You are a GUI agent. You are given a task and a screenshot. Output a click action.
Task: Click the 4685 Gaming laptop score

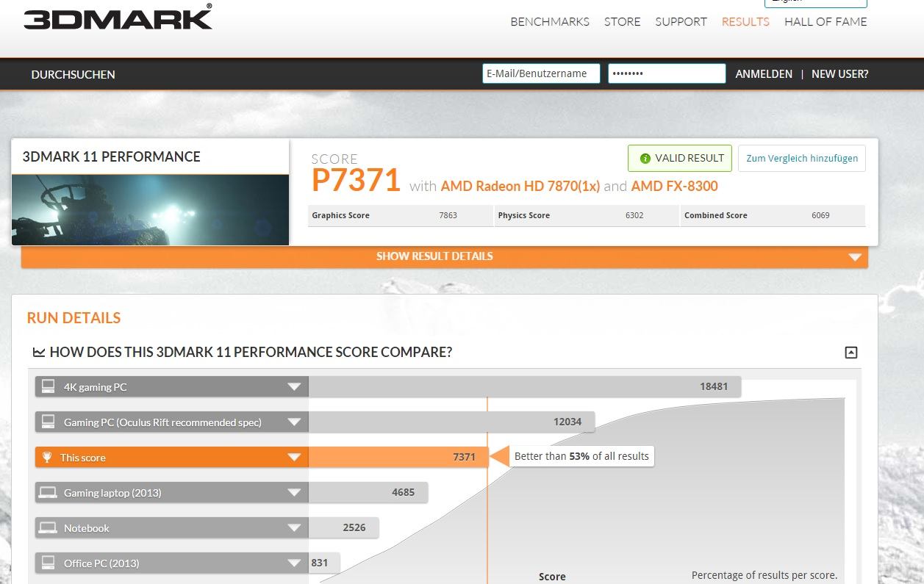(x=403, y=492)
